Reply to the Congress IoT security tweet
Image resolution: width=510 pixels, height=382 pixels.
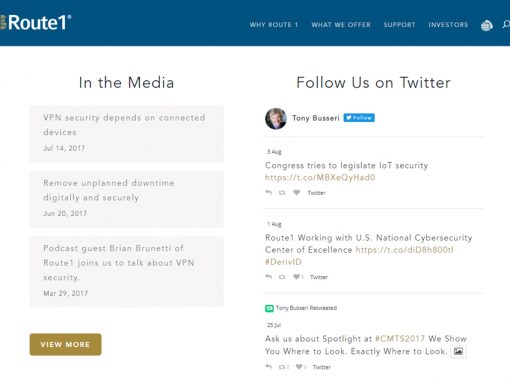(x=269, y=192)
